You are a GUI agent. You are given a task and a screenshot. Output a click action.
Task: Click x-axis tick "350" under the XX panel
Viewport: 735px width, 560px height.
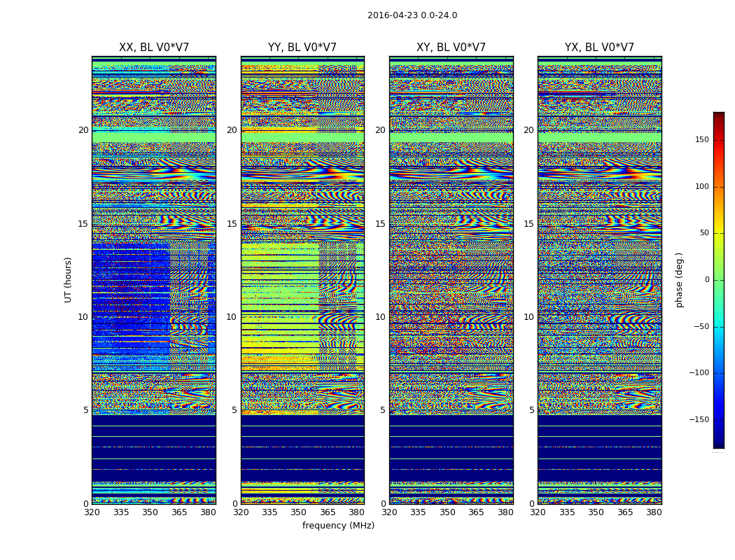(150, 512)
